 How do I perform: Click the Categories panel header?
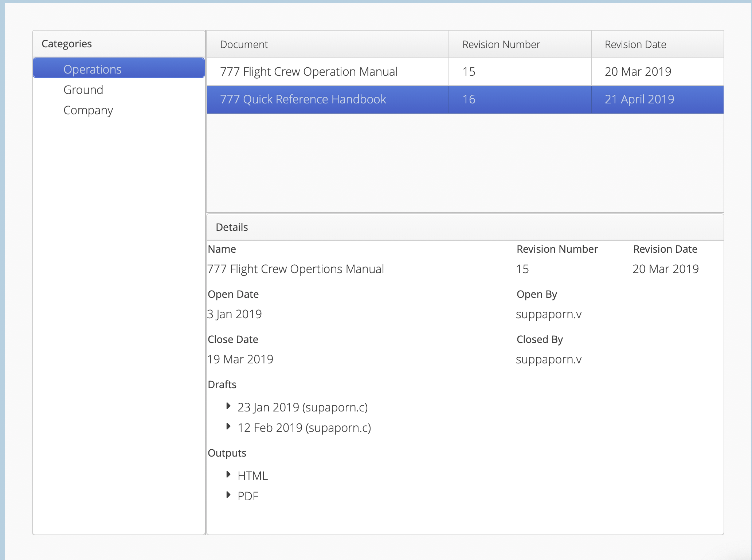click(x=67, y=44)
